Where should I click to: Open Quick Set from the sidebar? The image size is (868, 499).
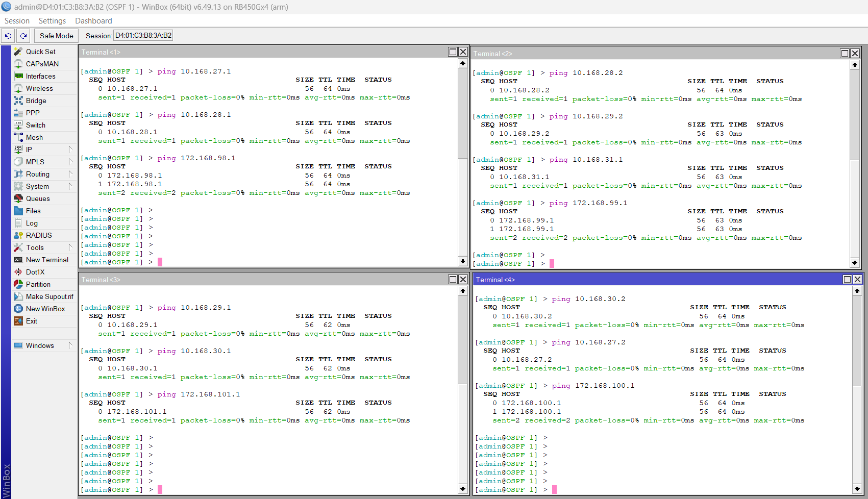(41, 52)
